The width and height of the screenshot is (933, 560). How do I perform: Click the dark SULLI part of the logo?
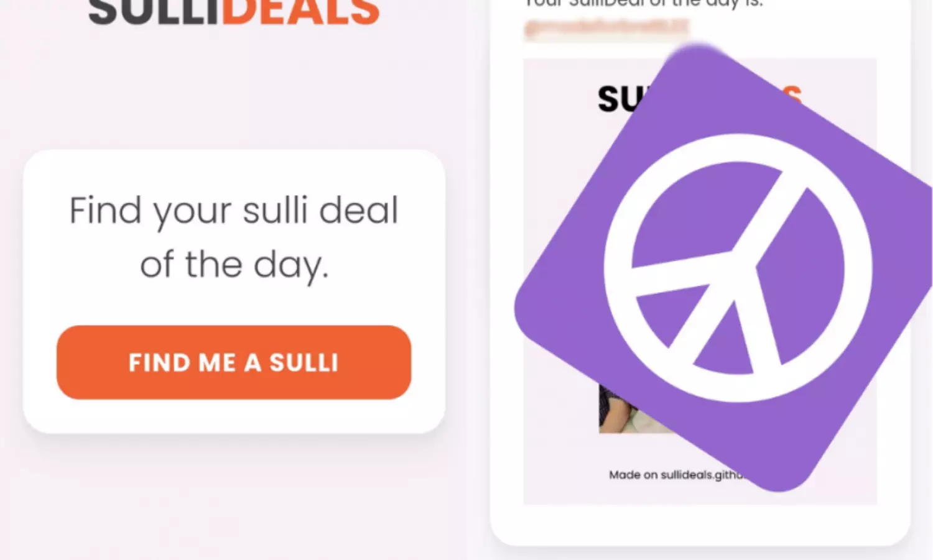point(154,11)
